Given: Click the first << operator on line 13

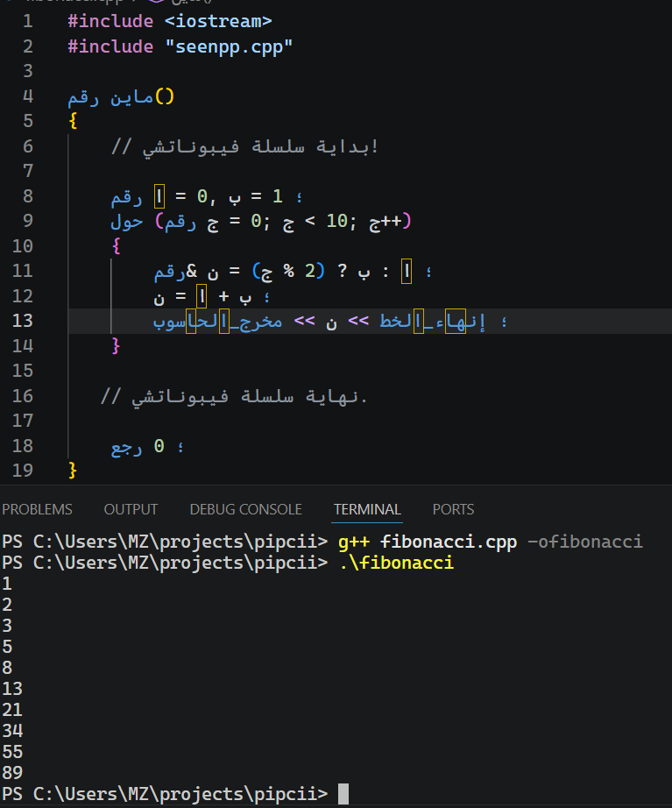Looking at the screenshot, I should tap(305, 321).
